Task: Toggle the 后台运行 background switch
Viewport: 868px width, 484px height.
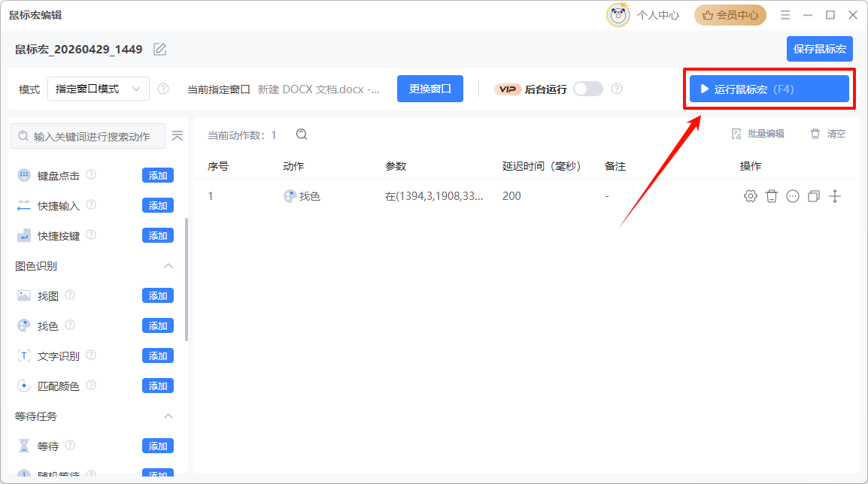Action: pyautogui.click(x=587, y=89)
